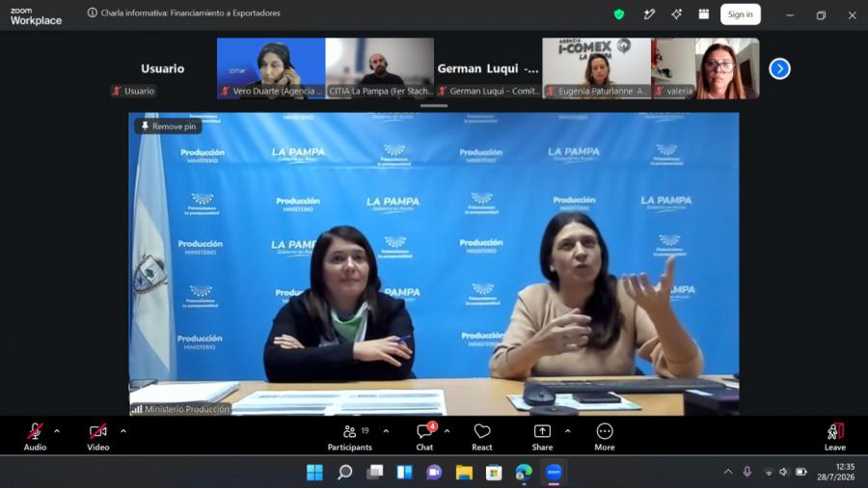868x489 pixels.
Task: Select Eugenia Paturlanne video thumbnail
Action: click(597, 68)
